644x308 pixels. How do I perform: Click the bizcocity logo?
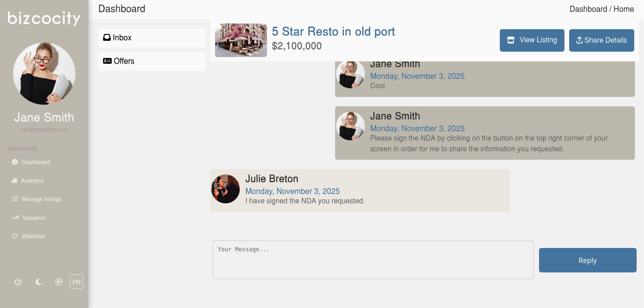pyautogui.click(x=44, y=18)
